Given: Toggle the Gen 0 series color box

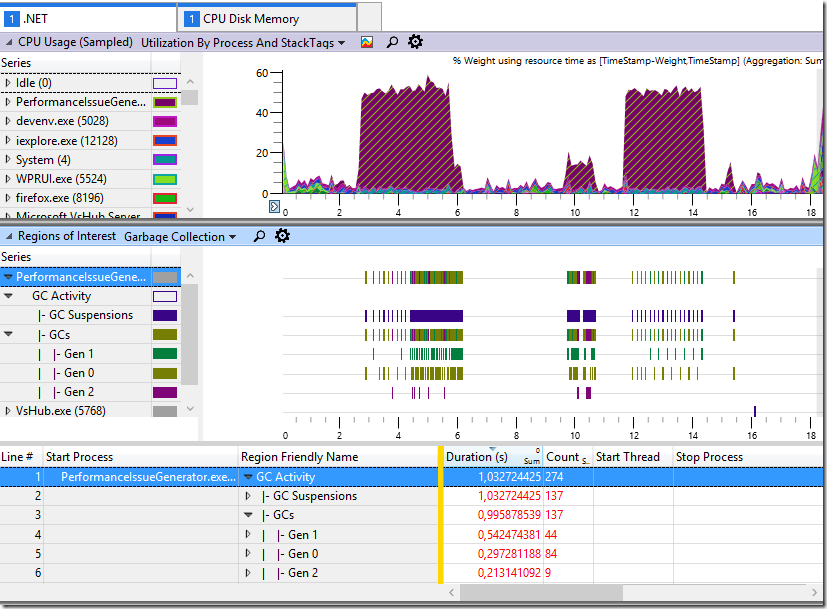Looking at the screenshot, I should click(x=165, y=373).
